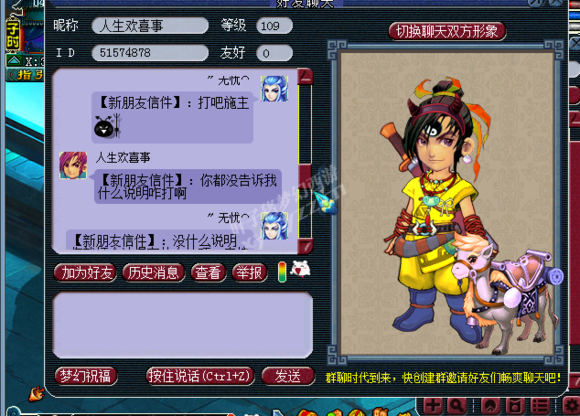Open 历史消息 message history
580x416 pixels.
tap(154, 273)
